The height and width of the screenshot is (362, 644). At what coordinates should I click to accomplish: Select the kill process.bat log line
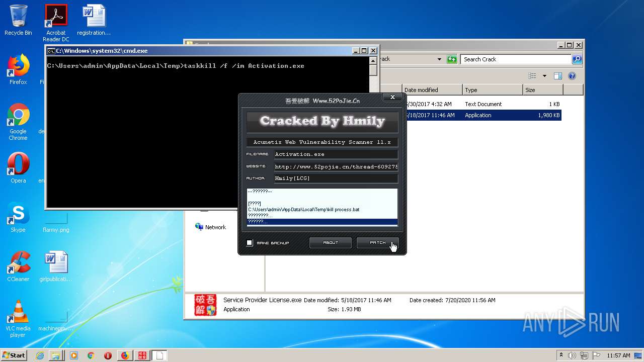[x=304, y=209]
